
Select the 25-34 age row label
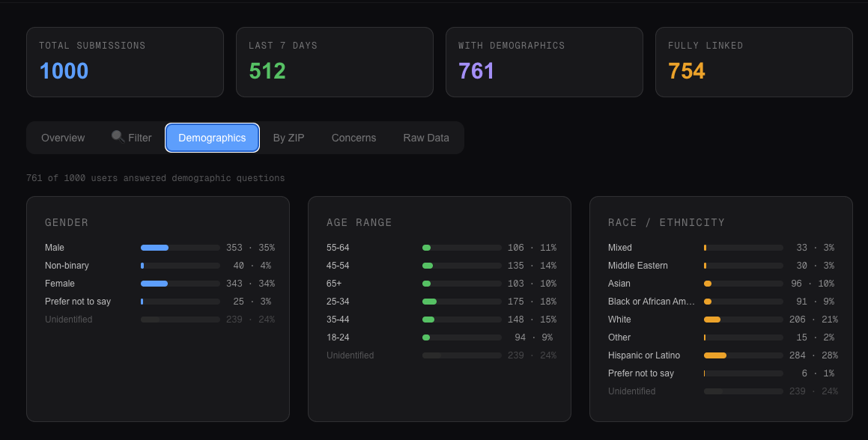click(338, 302)
